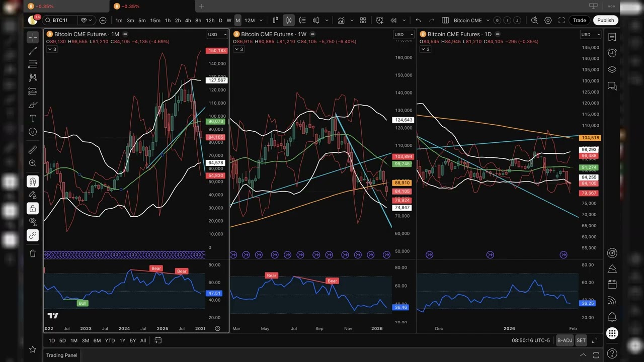Toggle stay in drawing mode
Screen dimensions: 644x362
click(33, 195)
